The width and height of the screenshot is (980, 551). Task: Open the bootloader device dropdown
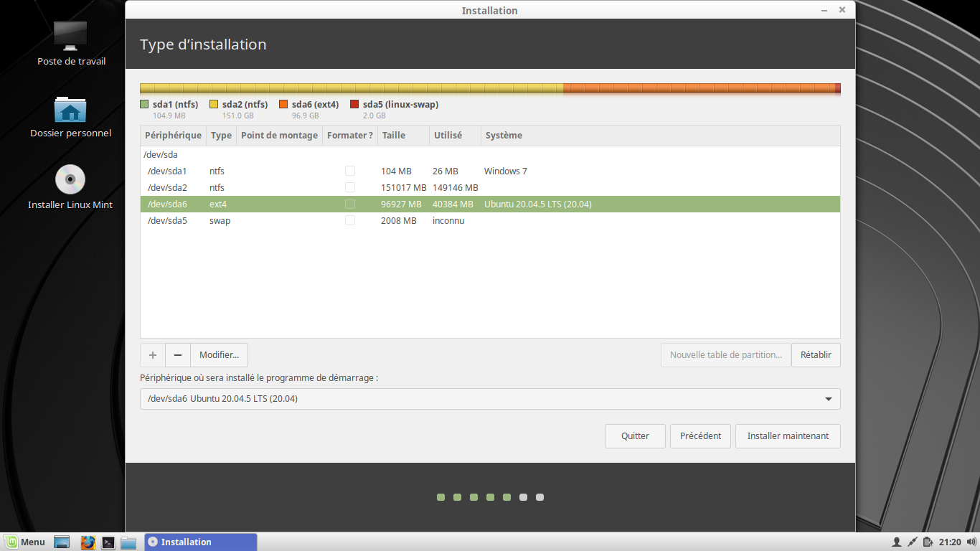pyautogui.click(x=490, y=399)
